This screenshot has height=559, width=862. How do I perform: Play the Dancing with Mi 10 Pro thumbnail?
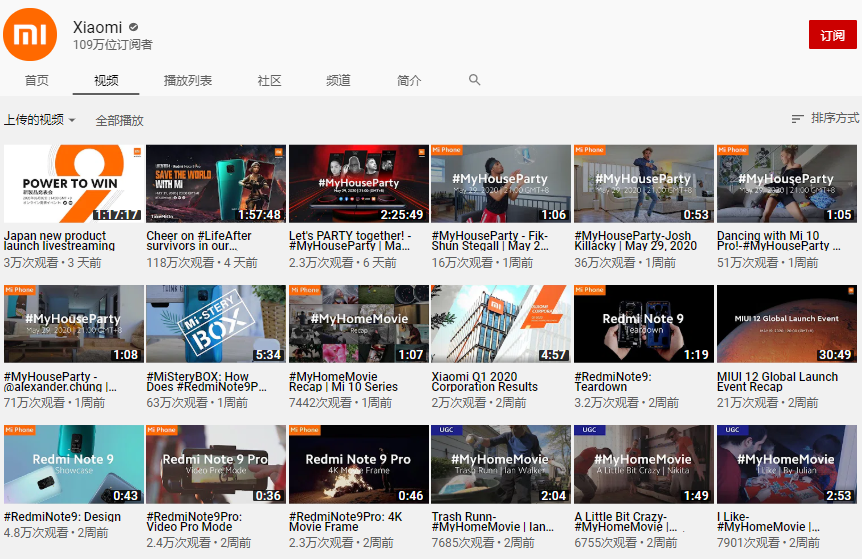[x=787, y=184]
